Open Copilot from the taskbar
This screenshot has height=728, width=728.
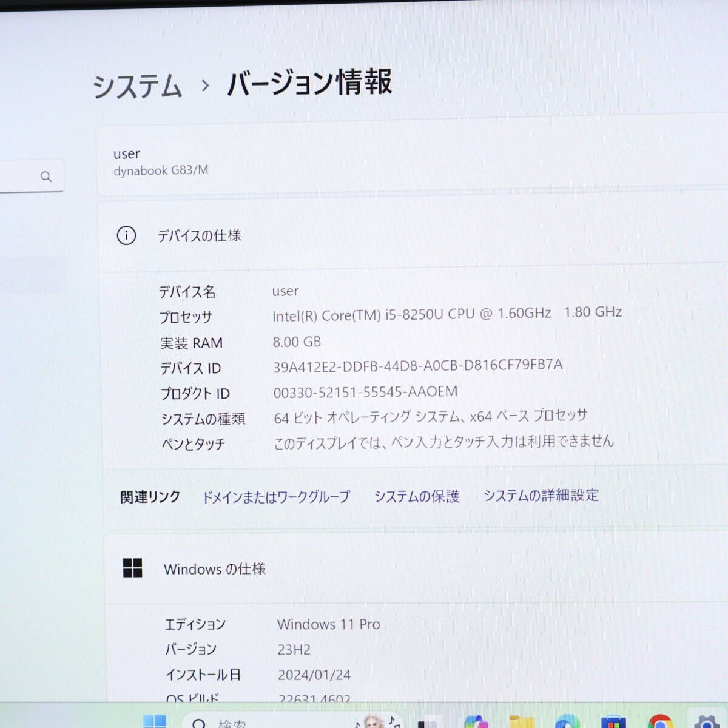[x=476, y=722]
